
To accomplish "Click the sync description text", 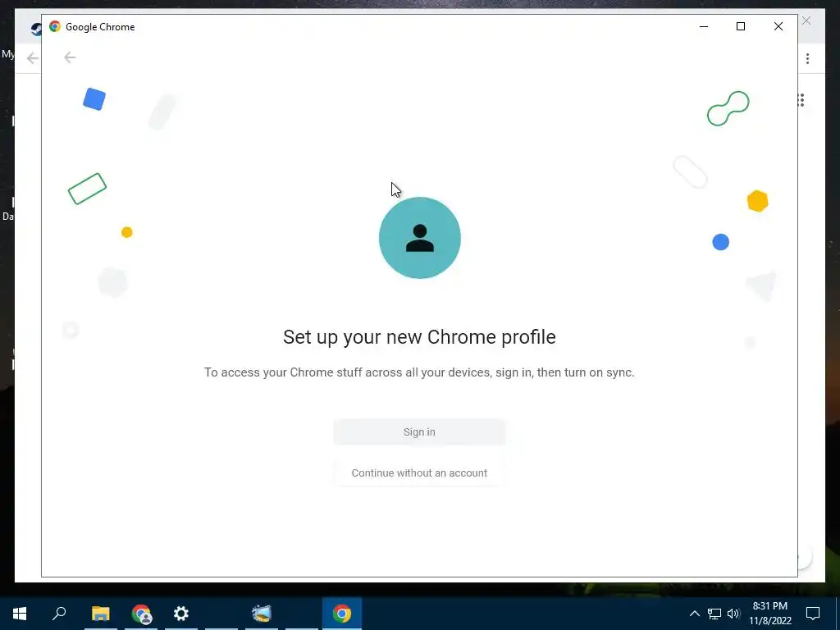I will pos(419,372).
